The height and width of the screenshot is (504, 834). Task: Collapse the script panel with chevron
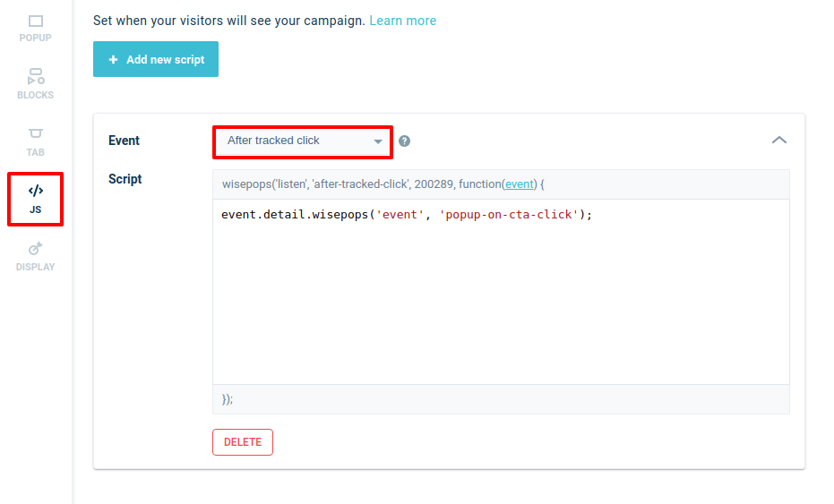point(779,141)
